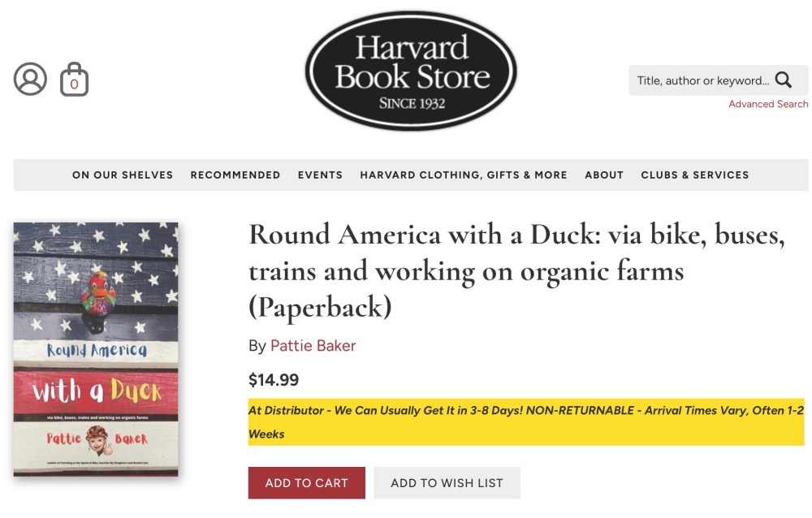Click the $14.99 price text
This screenshot has width=812, height=518.
tap(274, 379)
